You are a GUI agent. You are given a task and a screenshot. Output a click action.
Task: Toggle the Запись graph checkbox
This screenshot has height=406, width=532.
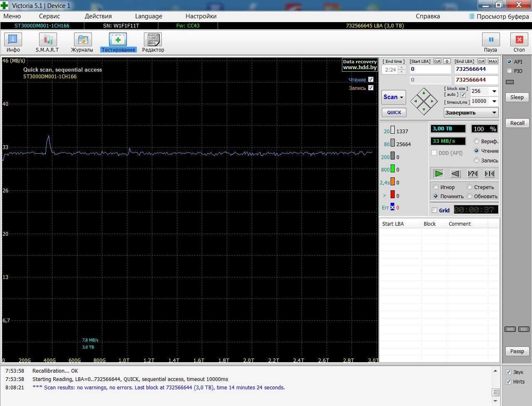pyautogui.click(x=371, y=88)
